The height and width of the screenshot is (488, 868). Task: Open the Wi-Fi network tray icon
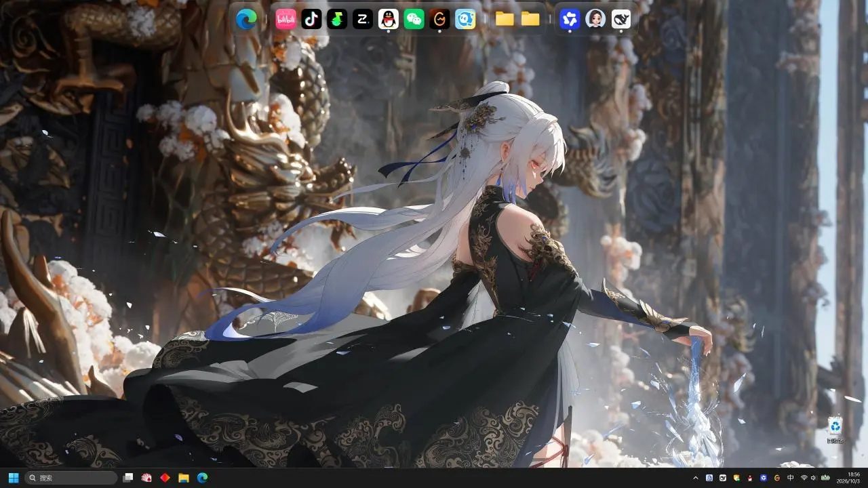804,478
